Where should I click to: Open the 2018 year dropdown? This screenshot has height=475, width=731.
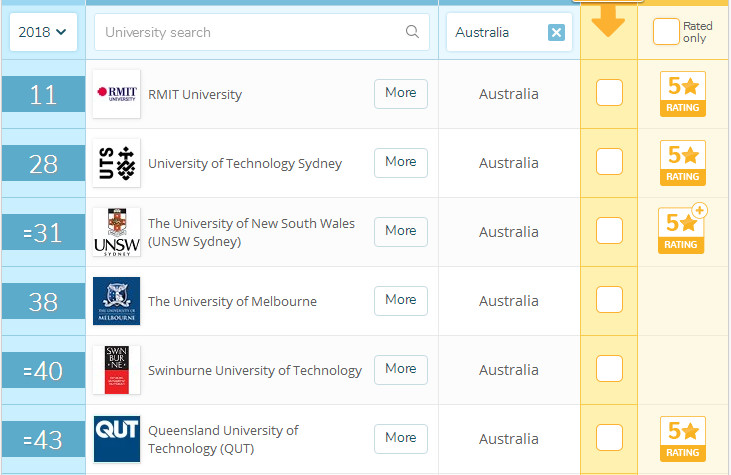[x=43, y=32]
